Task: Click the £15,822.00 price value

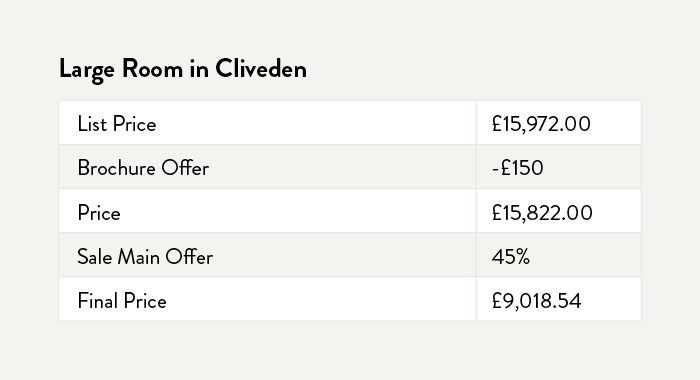Action: pyautogui.click(x=542, y=213)
